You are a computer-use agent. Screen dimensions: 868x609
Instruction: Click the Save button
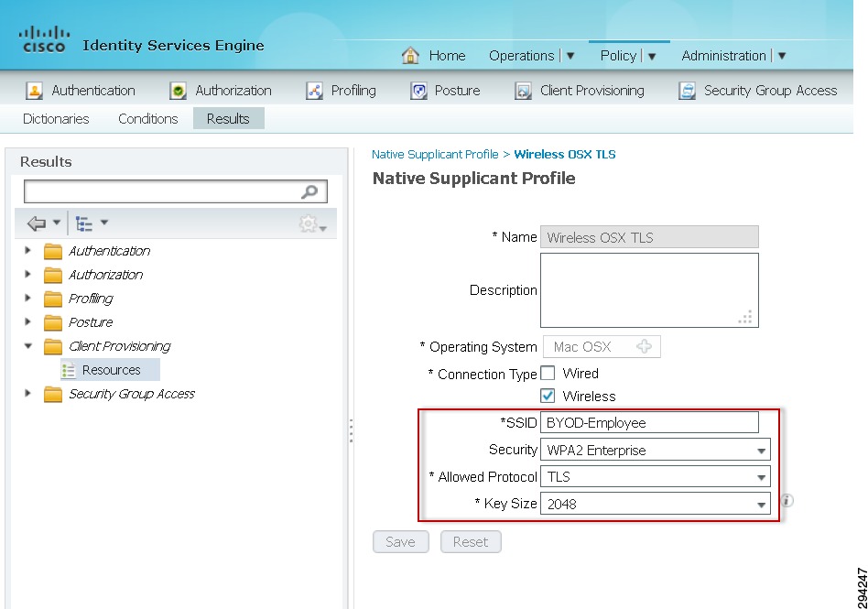[401, 542]
